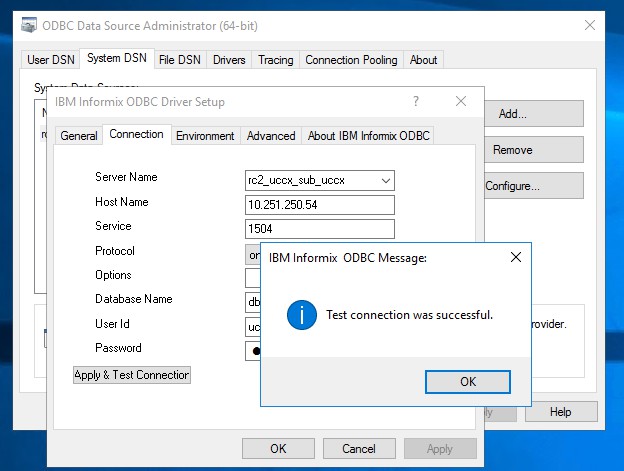Close the IBM Informix ODBC Driver Setup window
Image resolution: width=624 pixels, height=471 pixels.
(461, 101)
